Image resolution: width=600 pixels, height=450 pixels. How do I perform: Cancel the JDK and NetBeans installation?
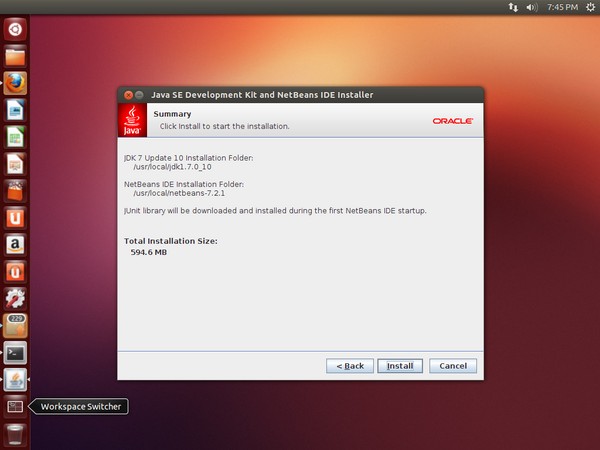[x=453, y=366]
